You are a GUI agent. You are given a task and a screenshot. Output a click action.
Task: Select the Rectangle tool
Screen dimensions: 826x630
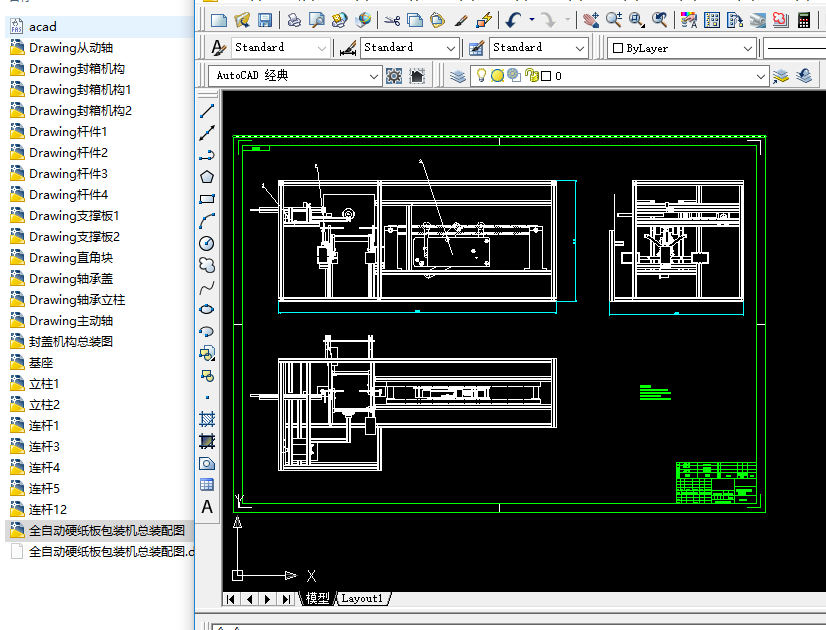pos(207,199)
